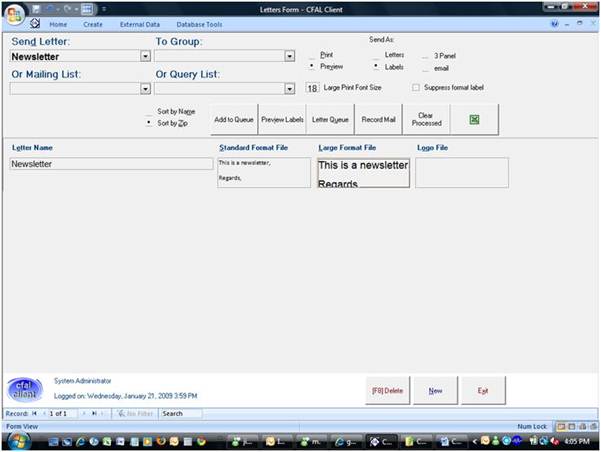The width and height of the screenshot is (601, 452).
Task: Switch to Form View status bar icon
Action: coord(561,426)
